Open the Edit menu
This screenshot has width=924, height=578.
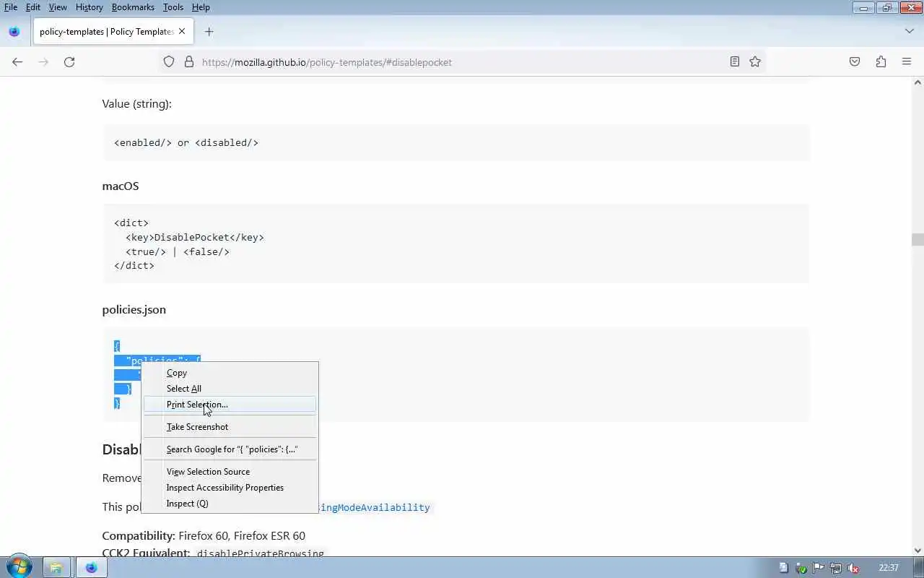(x=33, y=7)
